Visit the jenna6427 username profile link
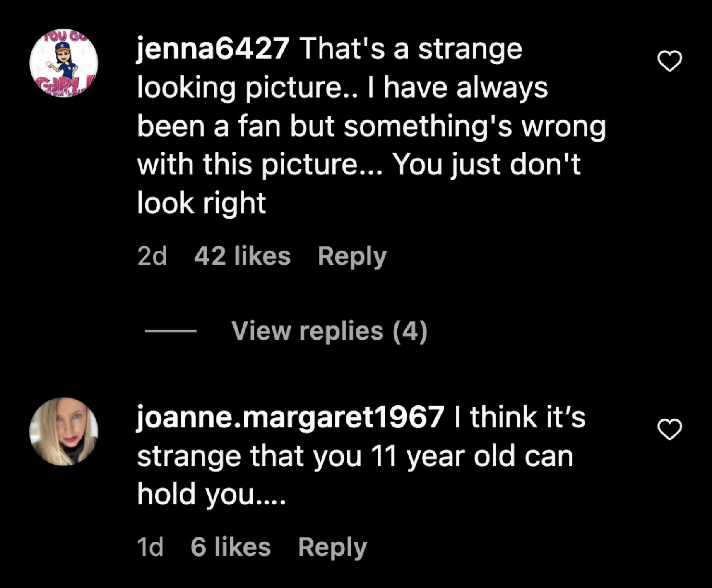 click(x=213, y=49)
